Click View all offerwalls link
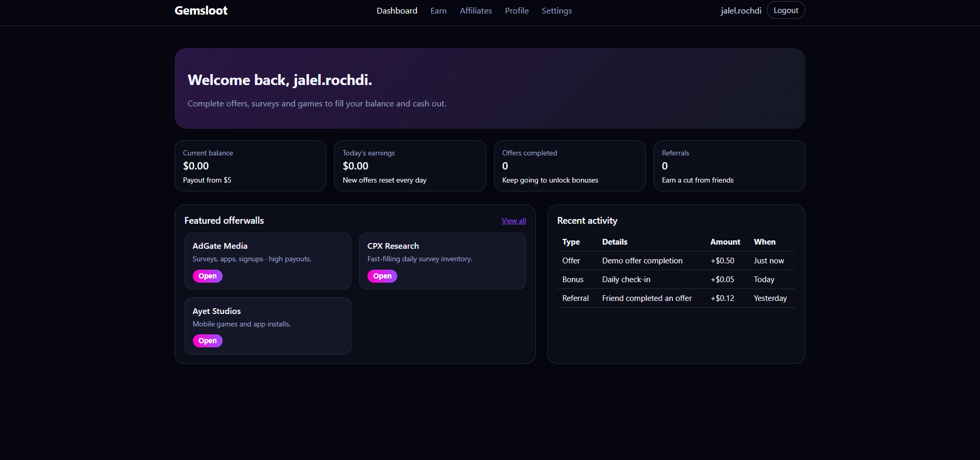 [513, 221]
